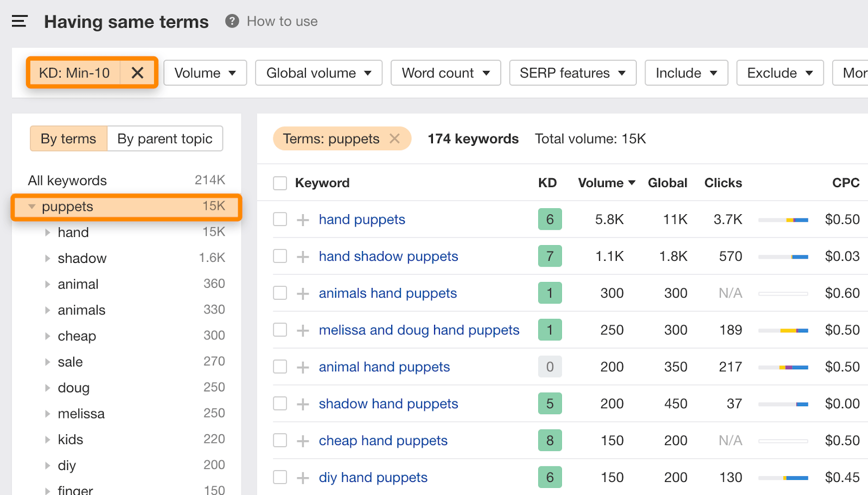
Task: Dismiss the "Terms: puppets" filter chip
Action: pos(394,138)
